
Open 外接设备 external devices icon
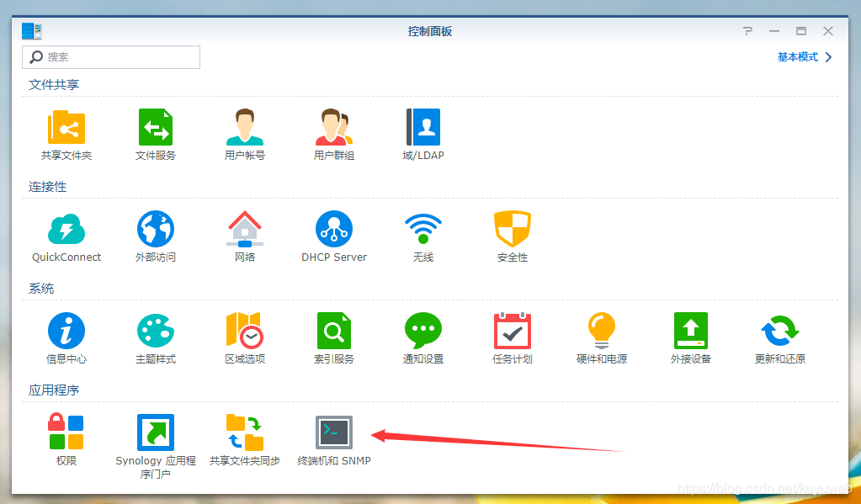[x=691, y=331]
